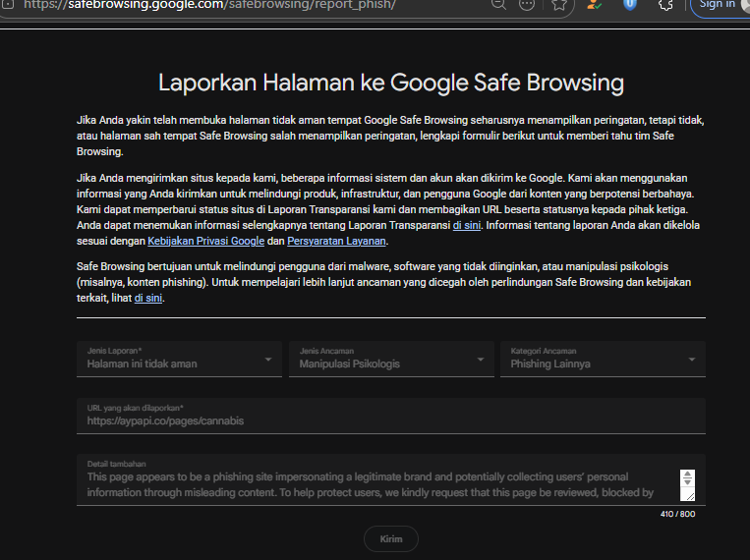The height and width of the screenshot is (560, 750).
Task: Open the 'di sini' Laporan Transparansi link
Action: (466, 225)
